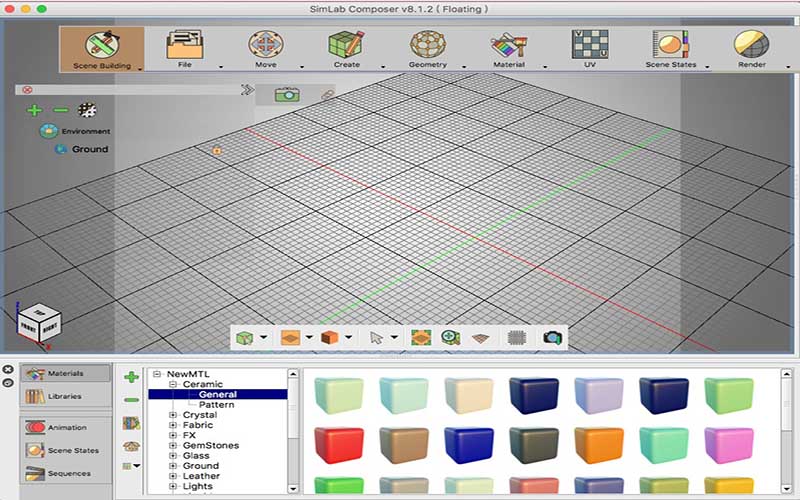Click the orange light marker in viewport
The image size is (800, 500).
pyautogui.click(x=217, y=151)
